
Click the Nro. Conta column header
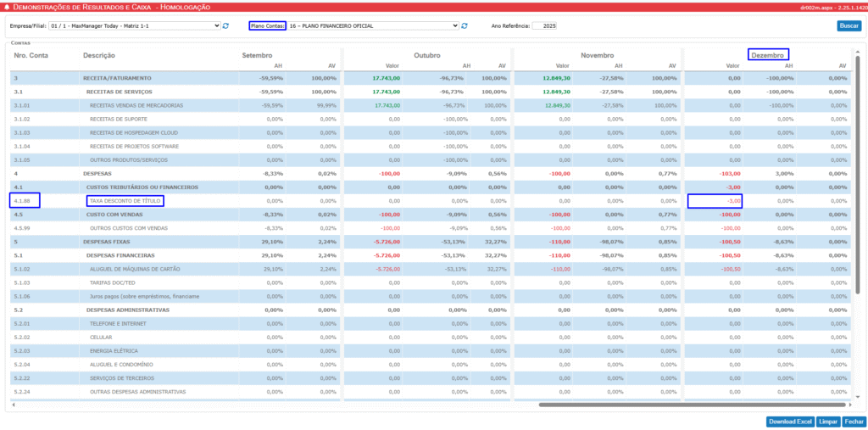[31, 55]
